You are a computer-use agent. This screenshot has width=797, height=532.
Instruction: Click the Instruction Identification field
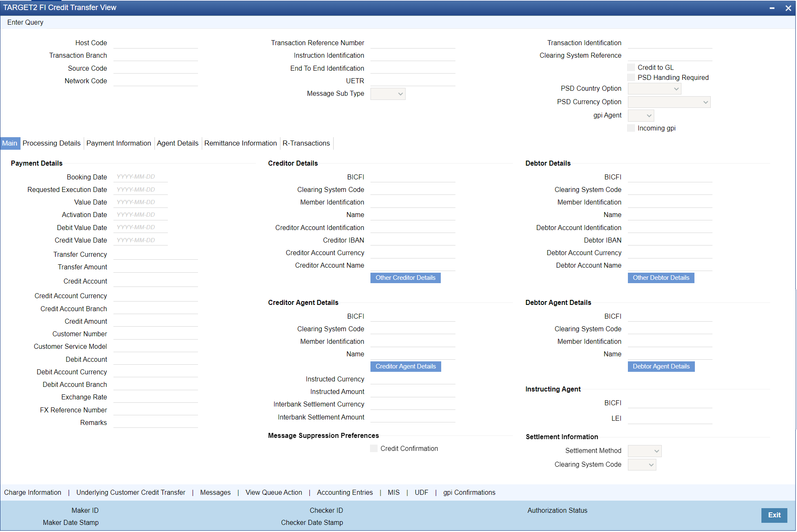point(413,56)
